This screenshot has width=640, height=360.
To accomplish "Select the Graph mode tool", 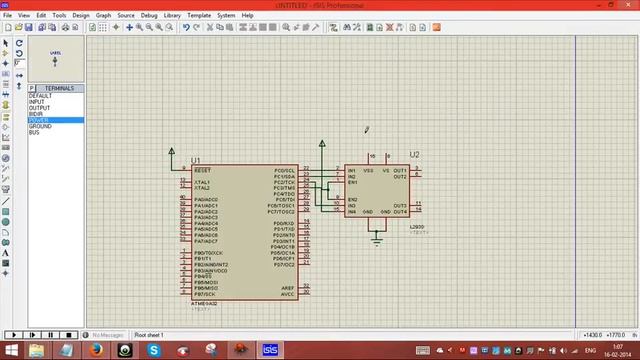I will pos(6,138).
